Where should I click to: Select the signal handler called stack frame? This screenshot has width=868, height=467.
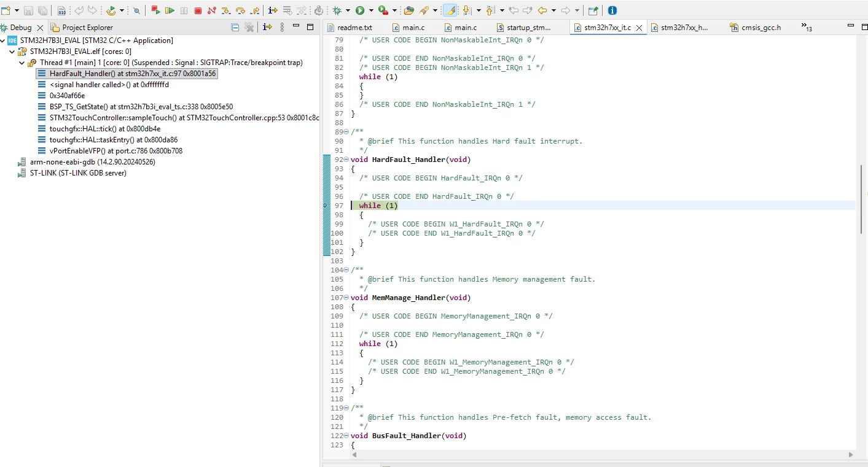click(103, 85)
